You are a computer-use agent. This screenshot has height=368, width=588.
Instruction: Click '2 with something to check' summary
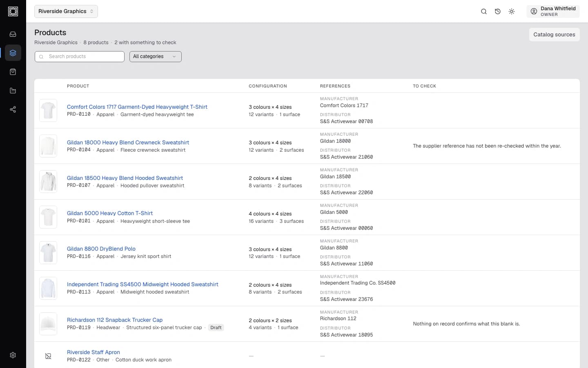tap(145, 43)
